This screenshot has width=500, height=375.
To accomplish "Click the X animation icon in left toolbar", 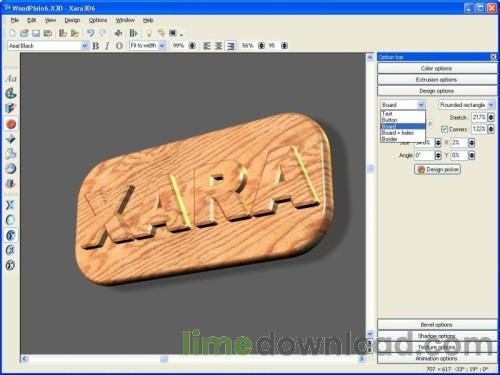I will tap(11, 205).
